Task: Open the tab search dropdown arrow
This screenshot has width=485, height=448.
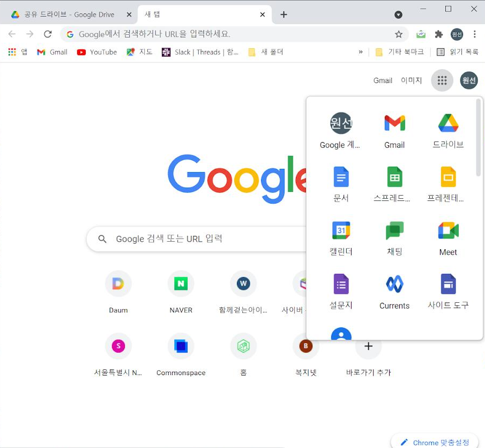Action: (x=398, y=14)
